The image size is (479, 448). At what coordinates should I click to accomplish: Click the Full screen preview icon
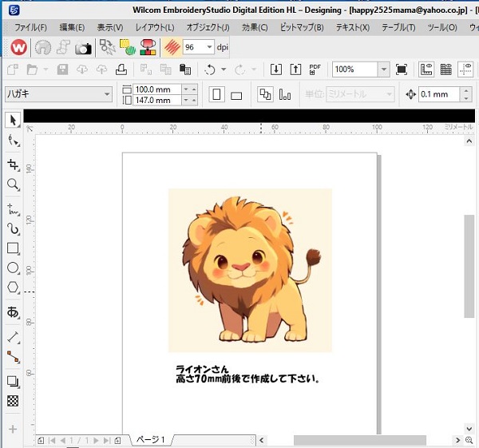tap(402, 69)
